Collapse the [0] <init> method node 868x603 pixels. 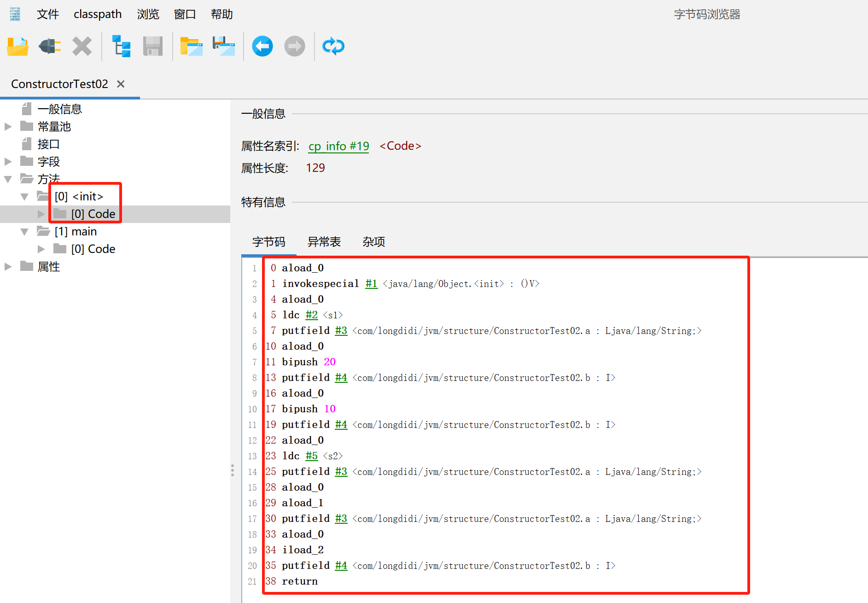(24, 196)
